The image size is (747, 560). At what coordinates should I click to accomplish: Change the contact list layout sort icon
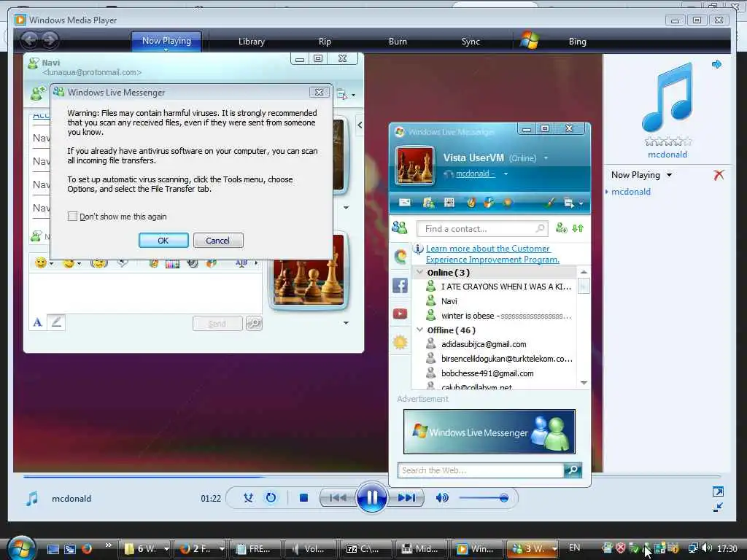click(x=578, y=228)
